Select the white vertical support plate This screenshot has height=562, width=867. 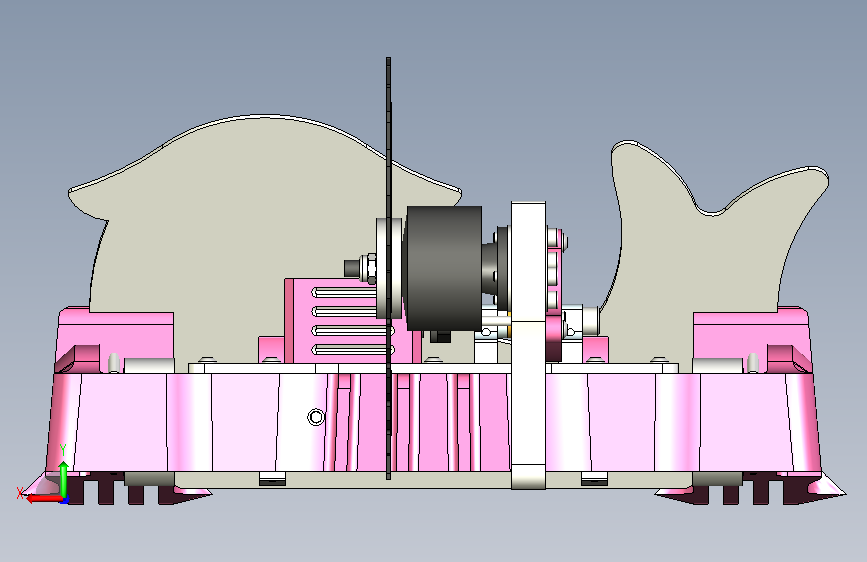point(528,346)
